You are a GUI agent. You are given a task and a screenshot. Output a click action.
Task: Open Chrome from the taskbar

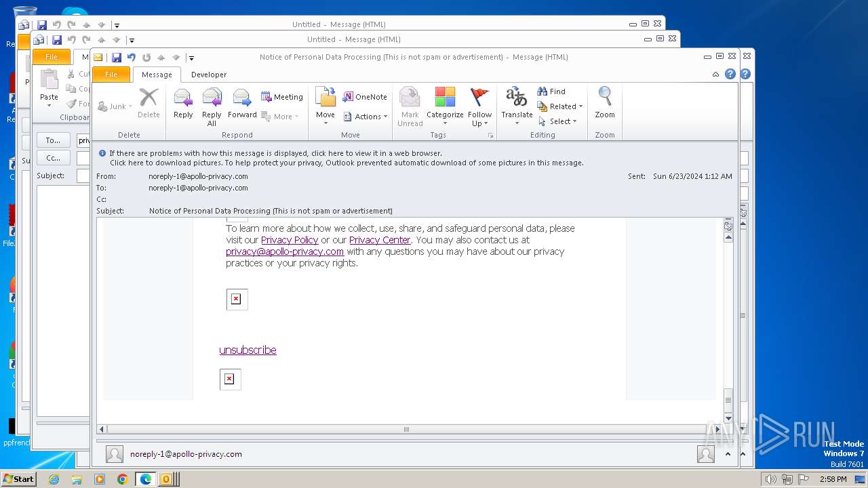tap(122, 479)
